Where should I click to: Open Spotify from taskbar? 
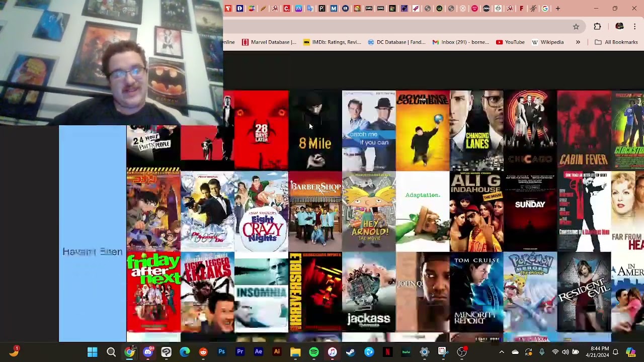coord(313,352)
